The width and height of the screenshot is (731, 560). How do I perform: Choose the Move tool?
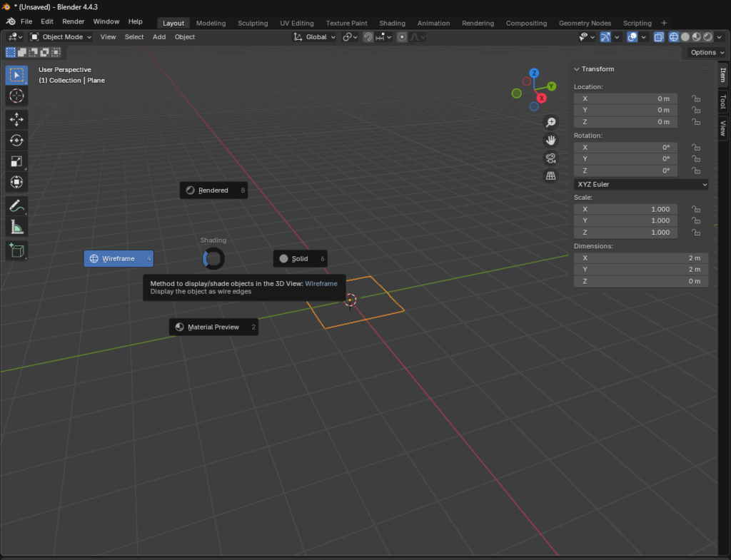(x=16, y=119)
